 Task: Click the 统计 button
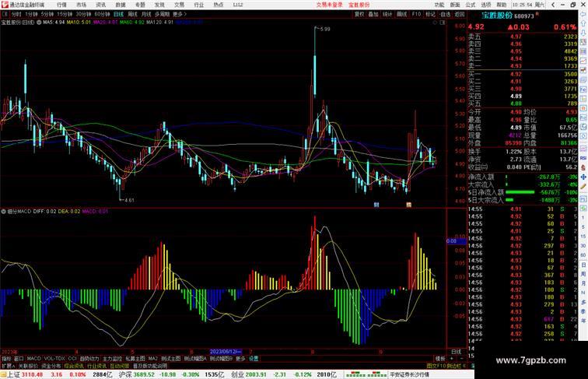click(x=387, y=14)
